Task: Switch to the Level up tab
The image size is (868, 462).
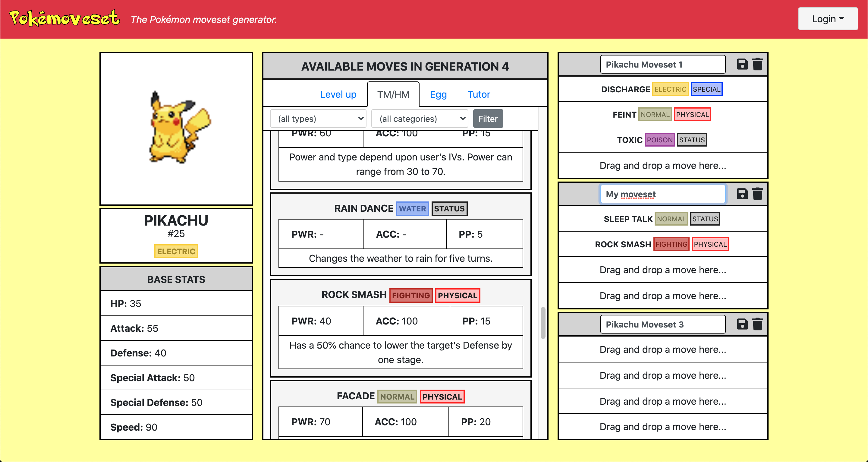Action: tap(338, 94)
